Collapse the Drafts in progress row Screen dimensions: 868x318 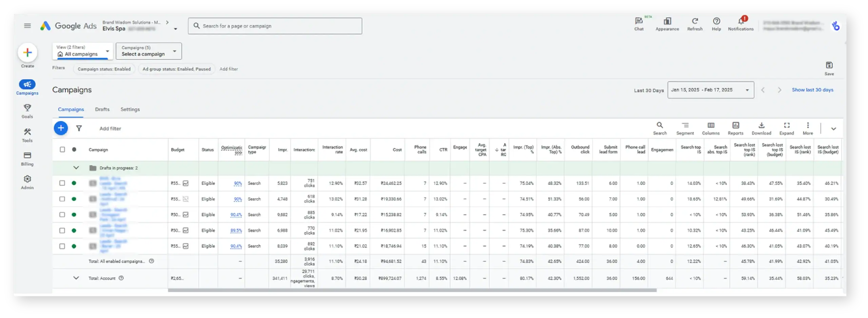(x=76, y=168)
